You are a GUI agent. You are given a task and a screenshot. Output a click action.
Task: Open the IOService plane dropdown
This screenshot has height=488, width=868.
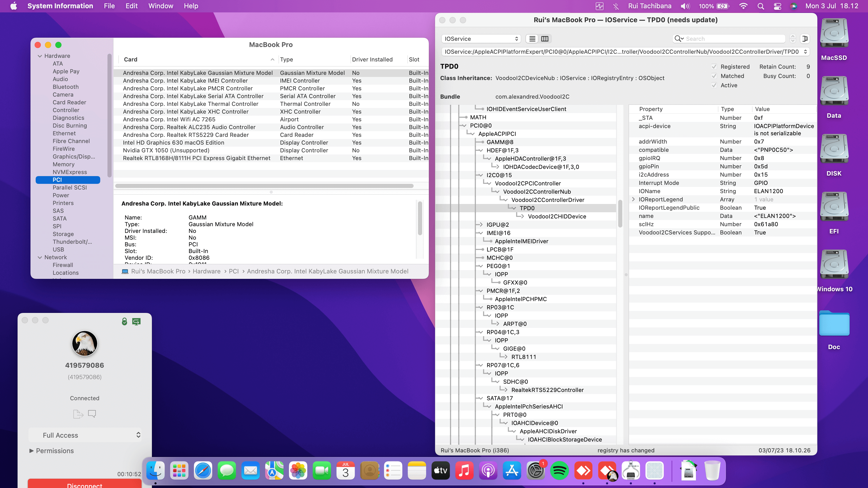tap(481, 39)
